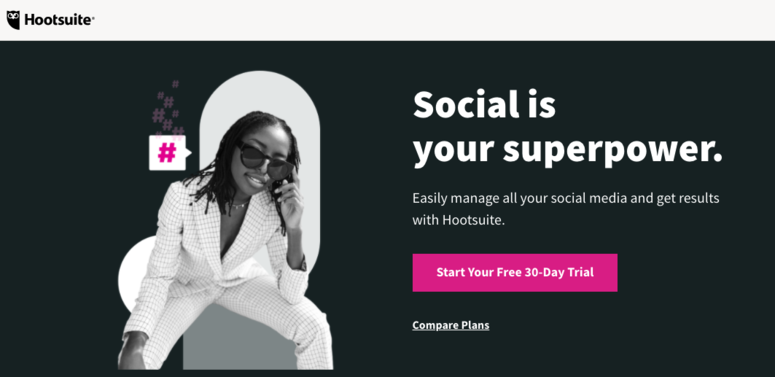Click the "Social is" headline line
Screen dimensions: 775x377
[484, 105]
